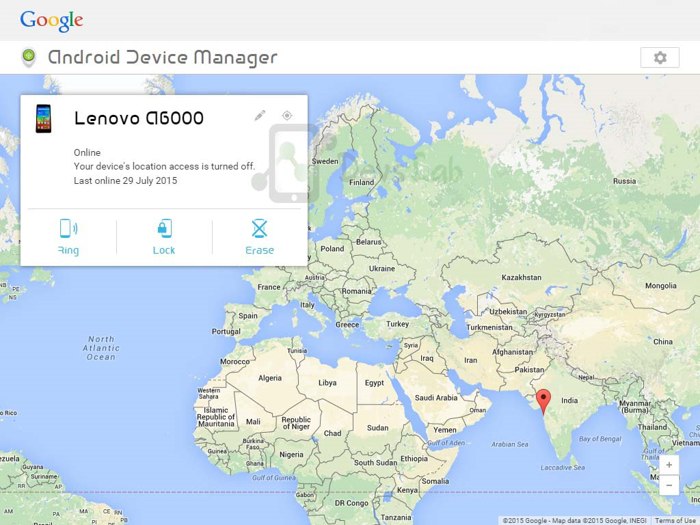Click the Iran label on the map
Image resolution: width=700 pixels, height=525 pixels.
click(x=471, y=360)
